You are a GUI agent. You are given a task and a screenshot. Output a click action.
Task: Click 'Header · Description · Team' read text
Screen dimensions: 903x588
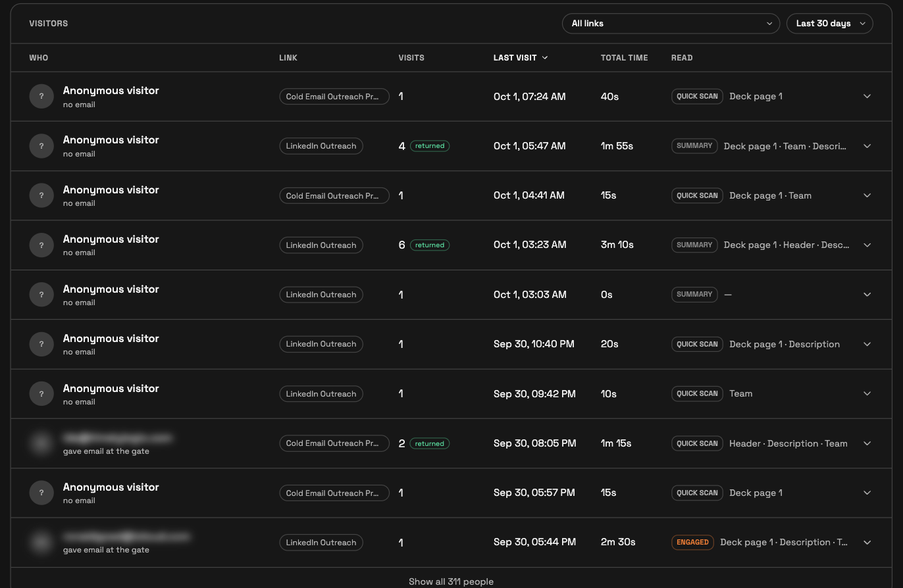(x=788, y=443)
